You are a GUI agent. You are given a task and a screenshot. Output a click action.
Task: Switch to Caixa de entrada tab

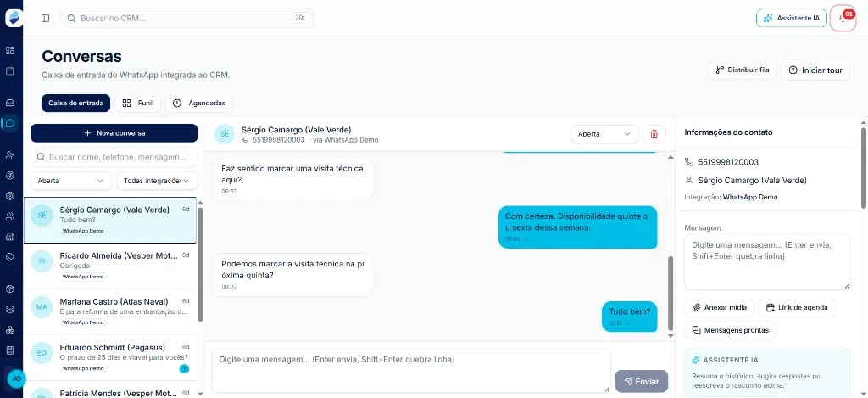click(x=75, y=103)
